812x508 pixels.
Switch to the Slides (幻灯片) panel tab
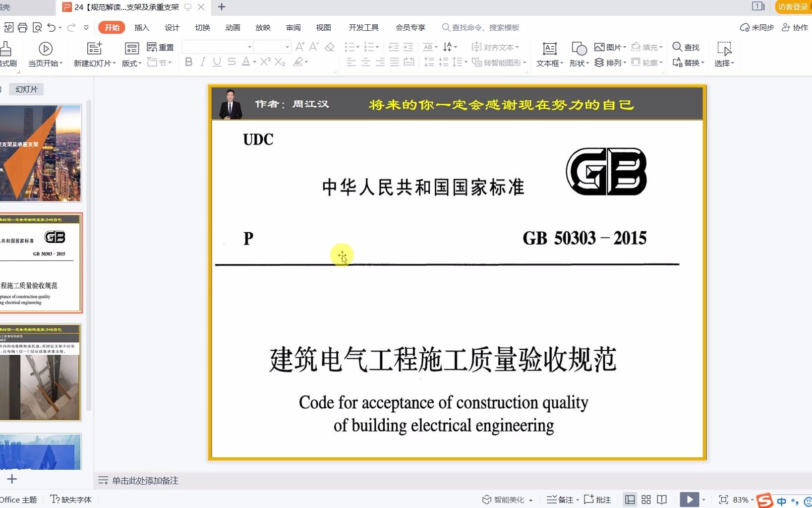(x=26, y=89)
